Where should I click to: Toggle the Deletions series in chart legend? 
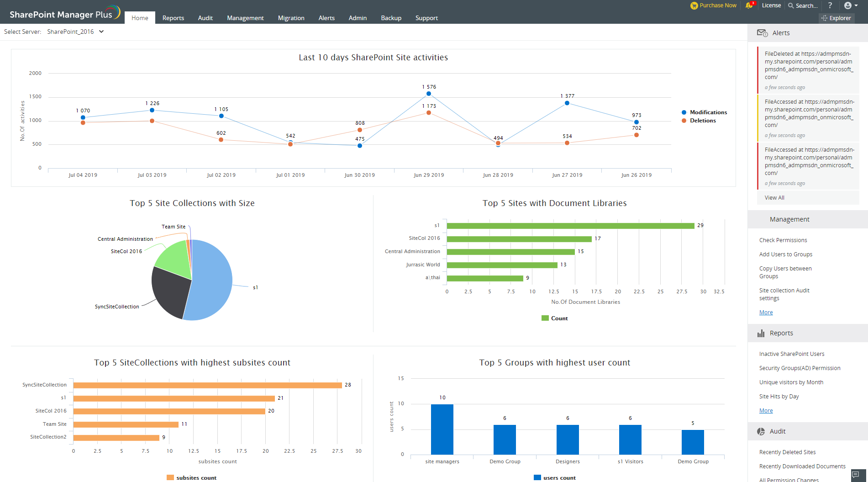point(699,121)
